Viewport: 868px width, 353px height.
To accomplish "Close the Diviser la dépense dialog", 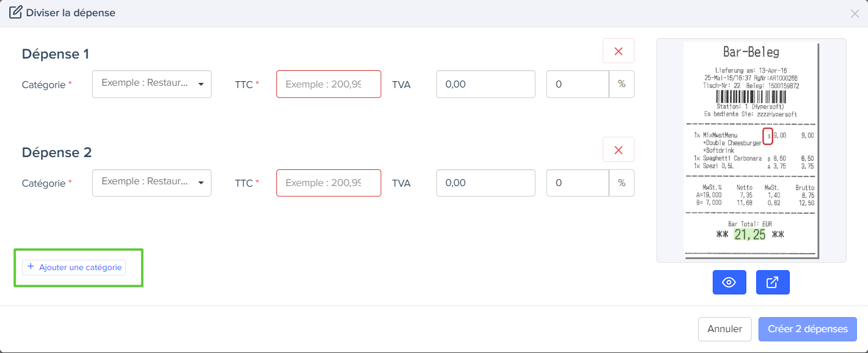I will (x=855, y=13).
